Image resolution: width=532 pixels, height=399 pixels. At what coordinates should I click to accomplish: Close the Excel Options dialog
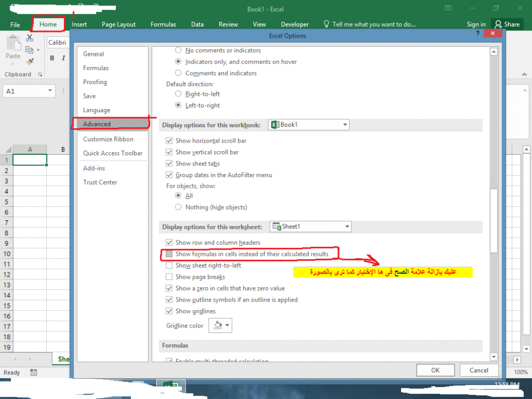click(x=493, y=33)
